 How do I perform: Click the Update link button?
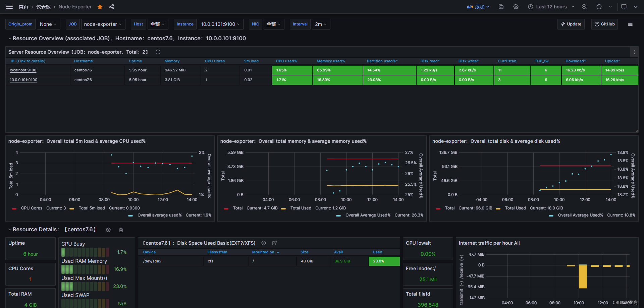point(571,24)
